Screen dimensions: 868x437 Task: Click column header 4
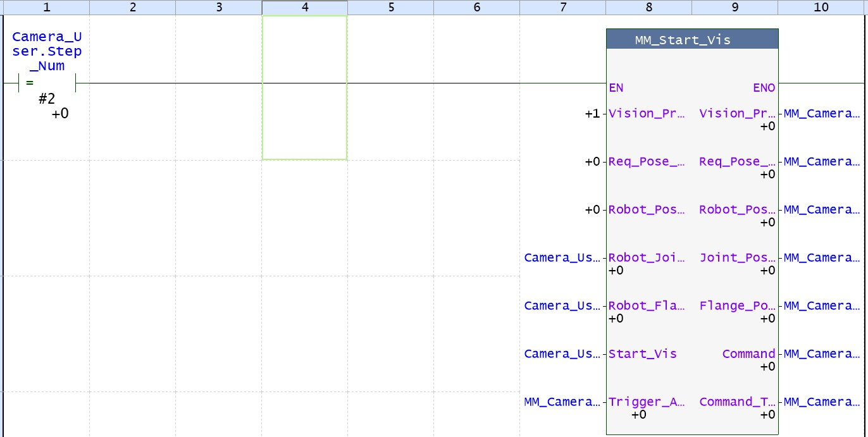point(305,7)
